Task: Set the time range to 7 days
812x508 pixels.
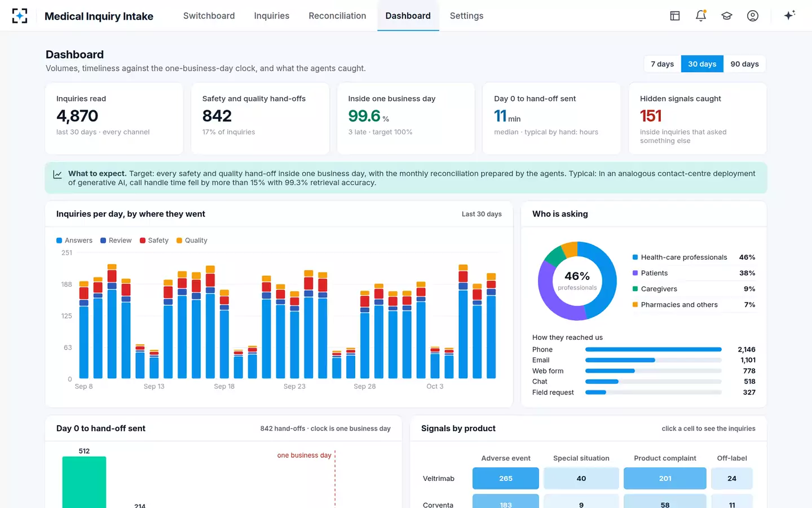Action: 663,64
